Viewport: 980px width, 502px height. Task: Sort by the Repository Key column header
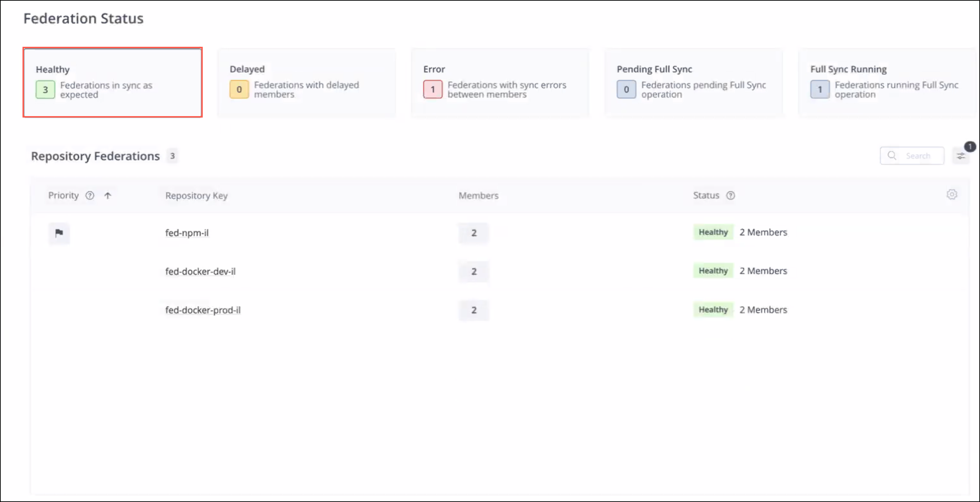tap(196, 196)
